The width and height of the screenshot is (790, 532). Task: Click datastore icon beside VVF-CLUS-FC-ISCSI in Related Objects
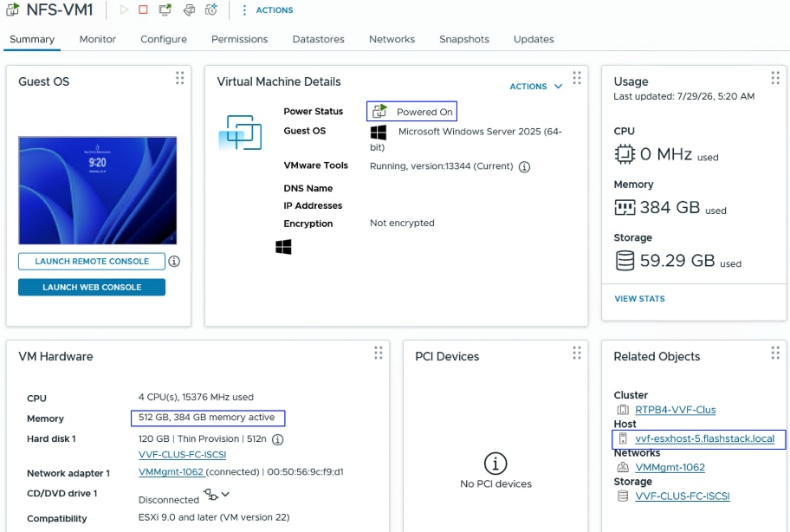[623, 496]
